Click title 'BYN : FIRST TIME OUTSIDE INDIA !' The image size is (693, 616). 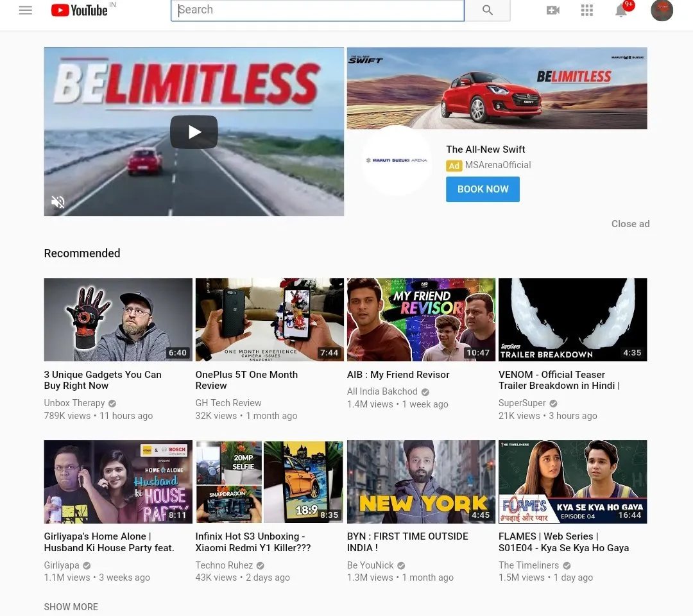click(407, 542)
